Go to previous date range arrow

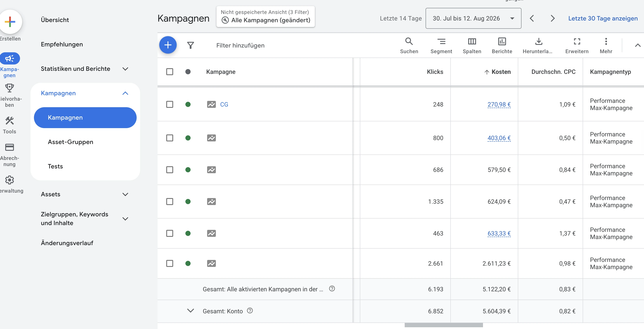pos(532,18)
